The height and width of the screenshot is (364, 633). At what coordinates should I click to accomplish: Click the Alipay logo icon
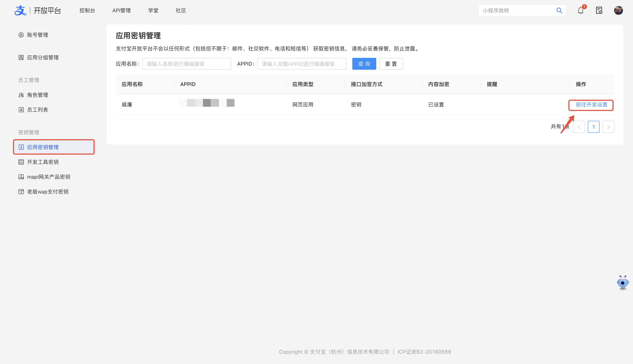point(20,11)
